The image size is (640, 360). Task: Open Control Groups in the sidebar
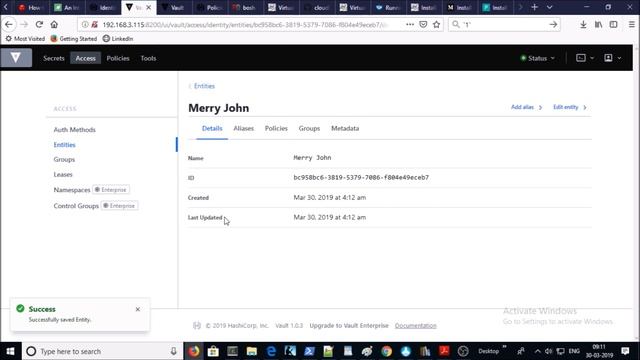pyautogui.click(x=76, y=206)
